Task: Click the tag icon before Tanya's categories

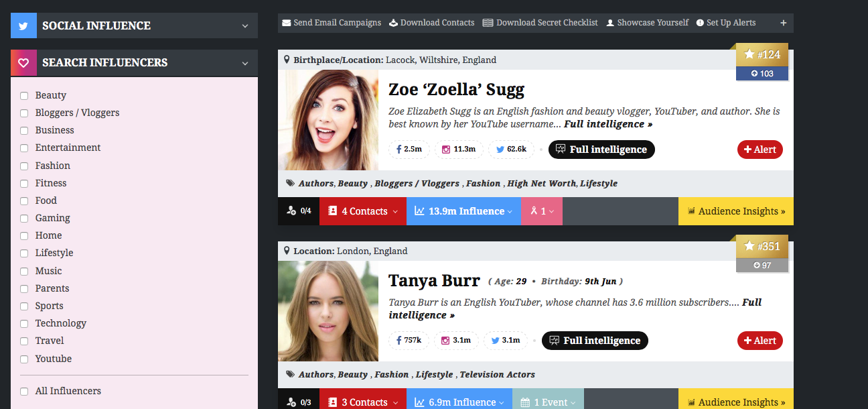Action: (290, 374)
